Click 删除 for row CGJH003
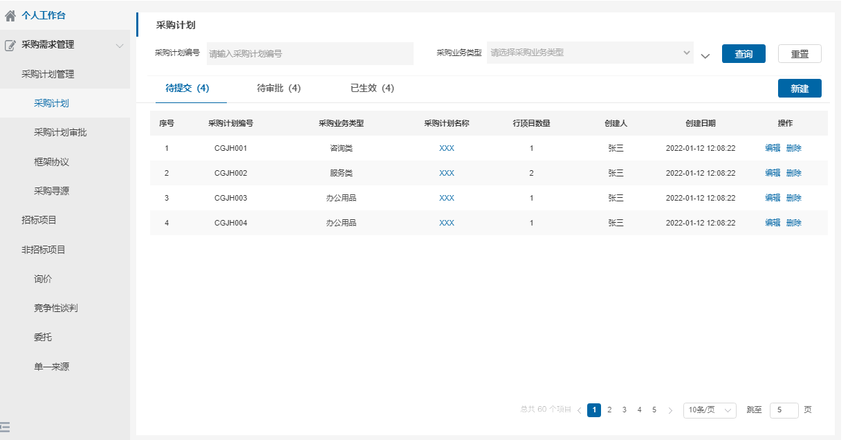Screen dimensions: 868x440 (794, 198)
